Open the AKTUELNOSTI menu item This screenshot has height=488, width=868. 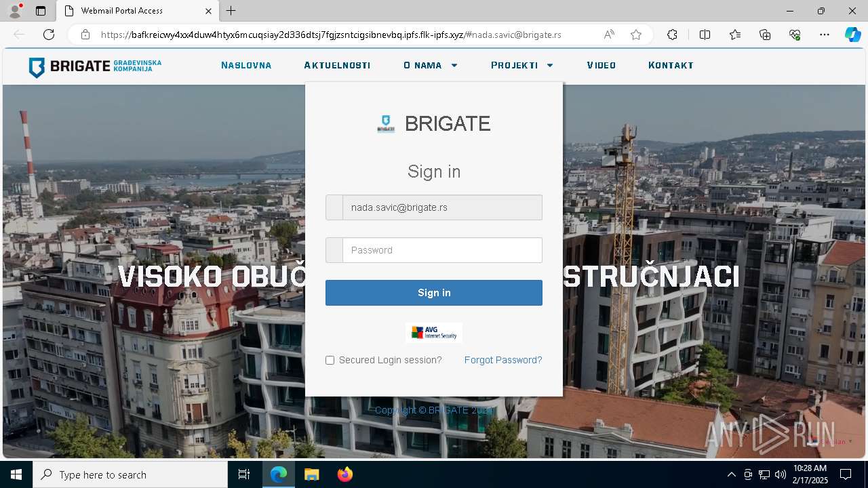pyautogui.click(x=337, y=66)
